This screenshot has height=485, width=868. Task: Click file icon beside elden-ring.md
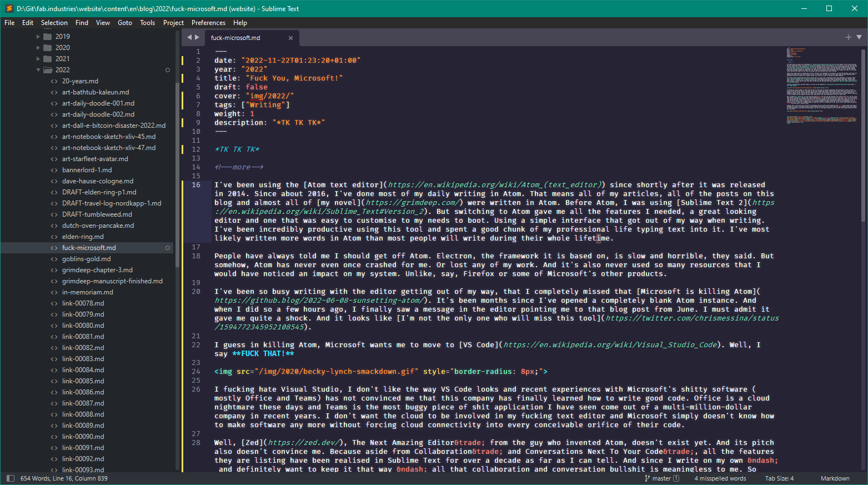tap(54, 237)
